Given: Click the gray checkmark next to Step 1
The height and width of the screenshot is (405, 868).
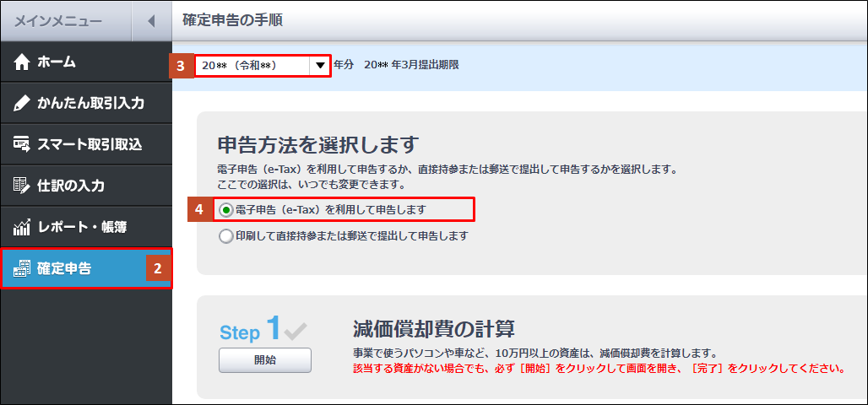Looking at the screenshot, I should coord(295,332).
